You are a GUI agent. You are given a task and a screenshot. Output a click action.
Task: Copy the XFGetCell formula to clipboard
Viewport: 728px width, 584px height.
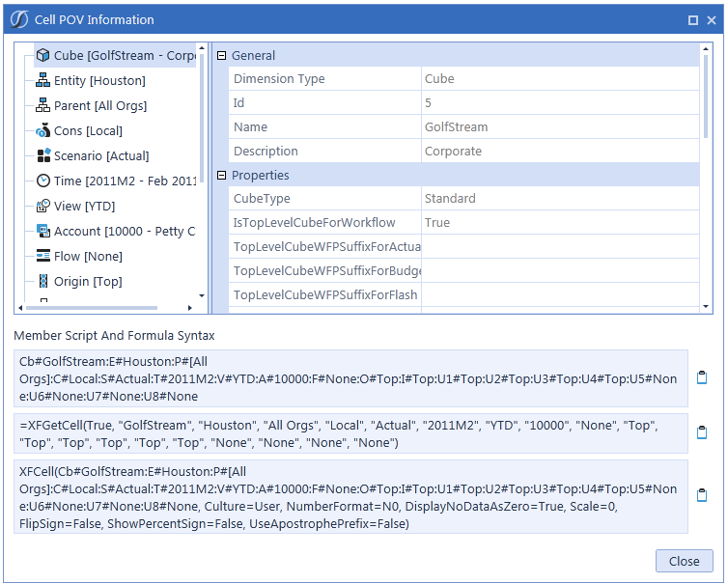point(702,435)
